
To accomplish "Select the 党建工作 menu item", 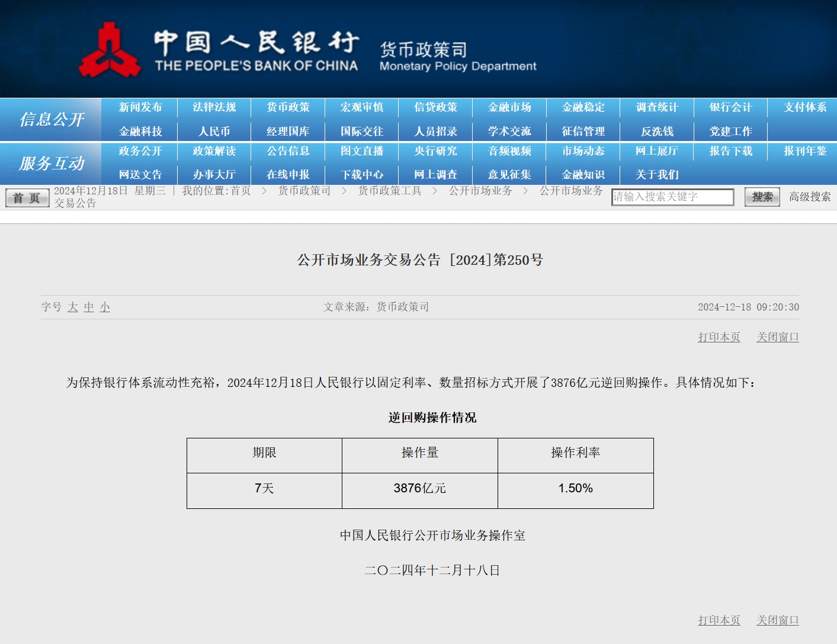I will (x=731, y=132).
